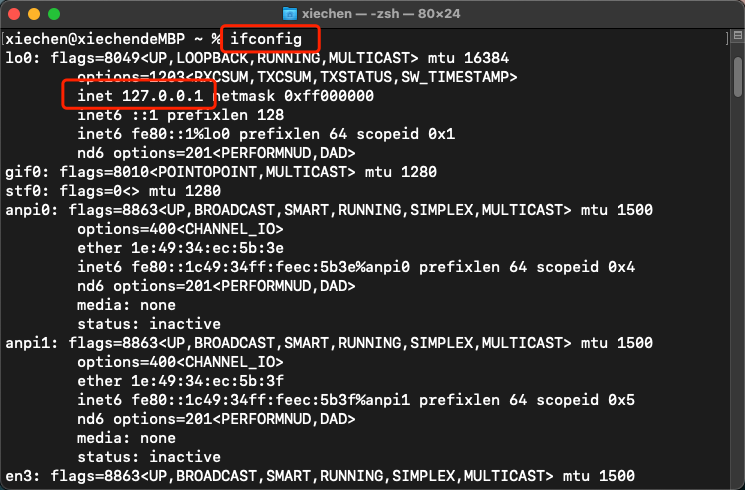Click 'netmask 0xff000000' value

(293, 96)
